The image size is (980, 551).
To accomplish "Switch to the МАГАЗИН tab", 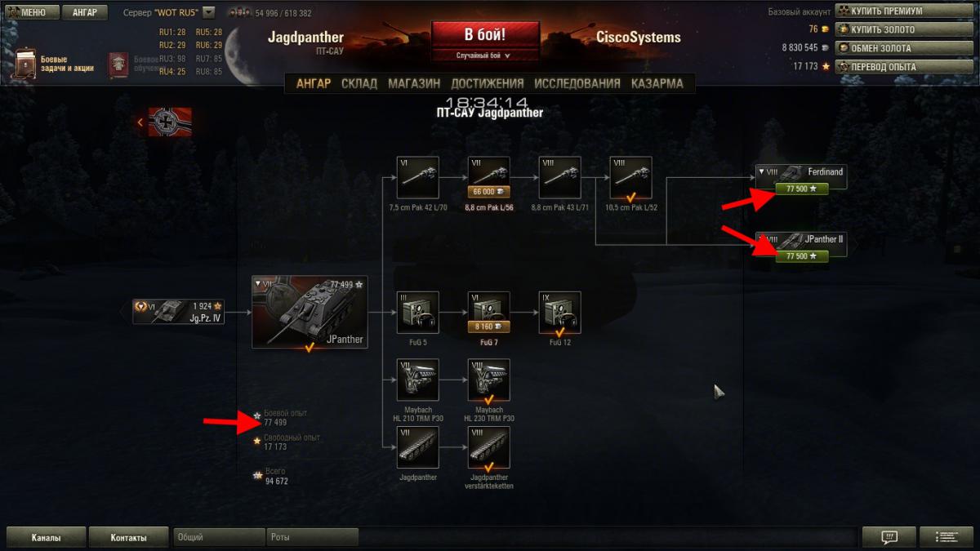I will click(x=414, y=83).
